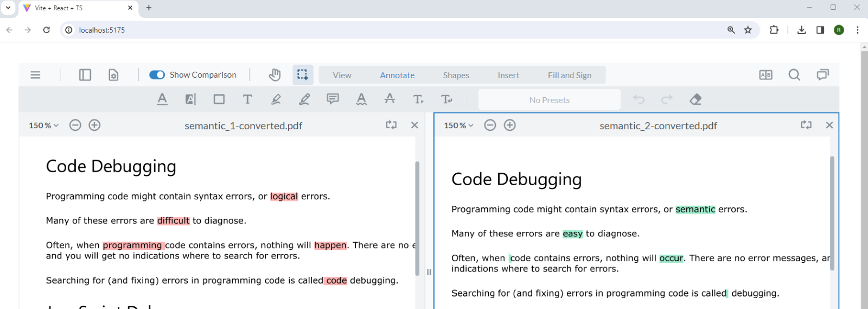Toggle the comments notes panel
Screen dimensions: 868x309
pyautogui.click(x=822, y=75)
